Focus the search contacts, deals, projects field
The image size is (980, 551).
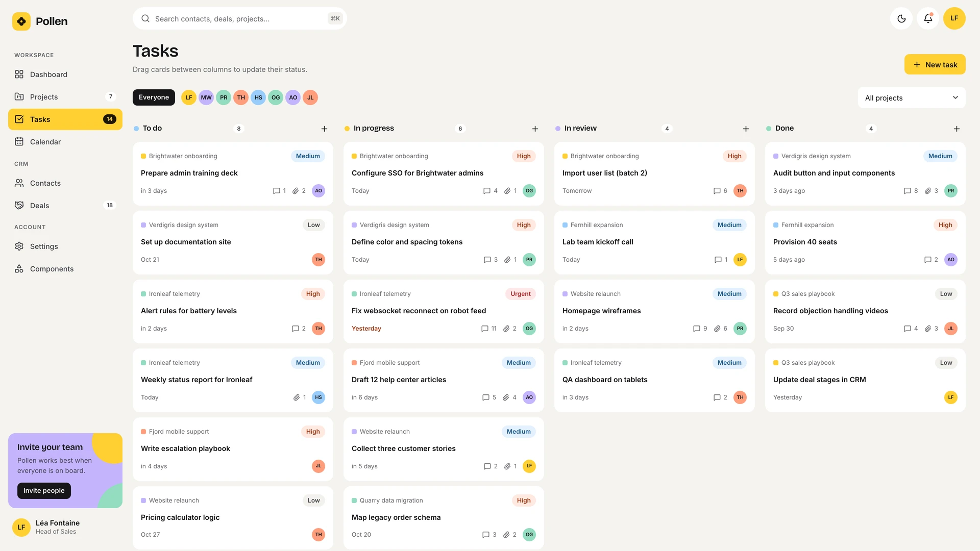[240, 18]
